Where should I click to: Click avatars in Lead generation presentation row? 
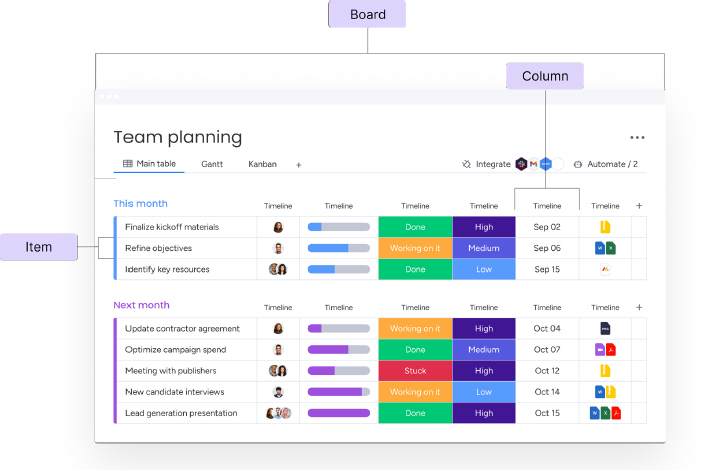[278, 414]
